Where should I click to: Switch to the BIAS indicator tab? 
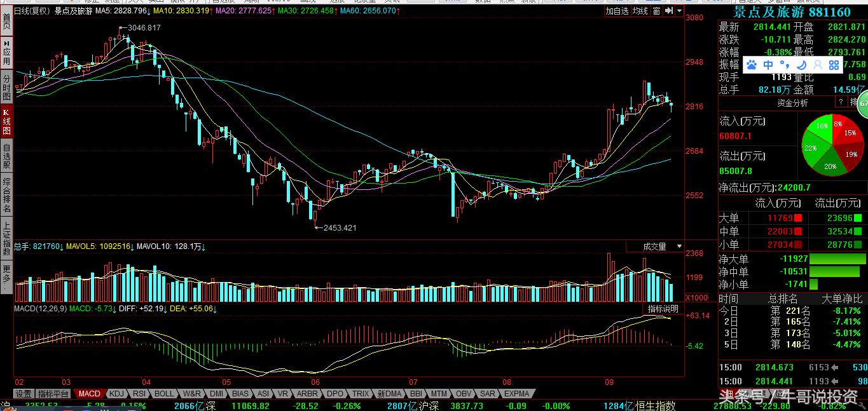pos(240,394)
